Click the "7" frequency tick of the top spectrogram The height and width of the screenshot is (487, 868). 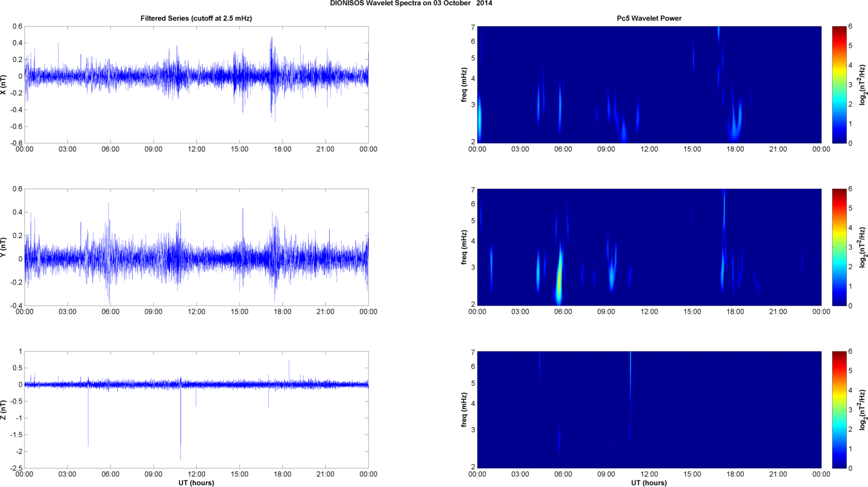tap(473, 27)
